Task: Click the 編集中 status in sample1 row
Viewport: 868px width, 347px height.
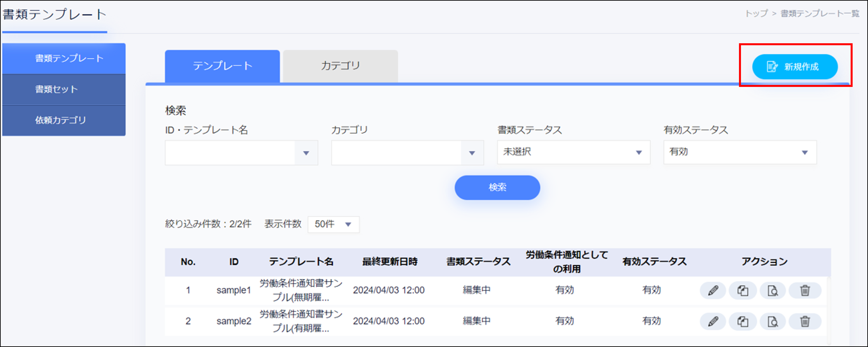Action: 476,290
